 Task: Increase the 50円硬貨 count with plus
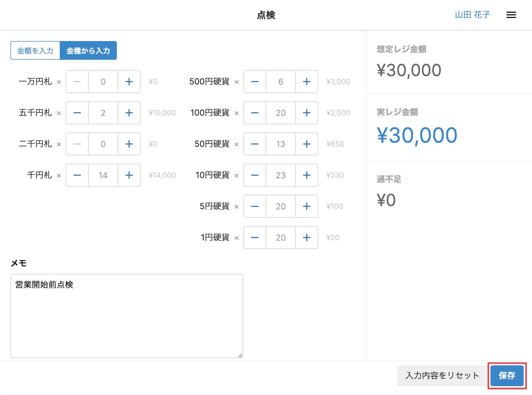307,144
